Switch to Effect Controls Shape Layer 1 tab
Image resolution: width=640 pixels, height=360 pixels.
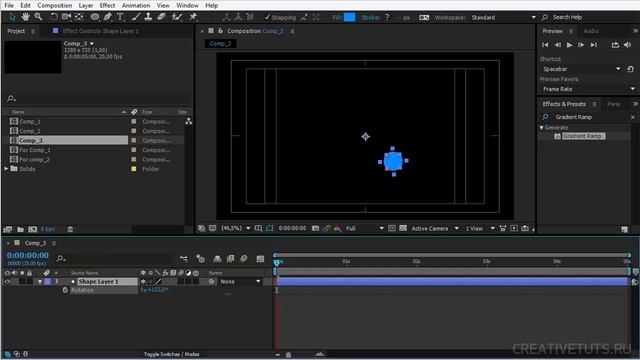coord(100,31)
